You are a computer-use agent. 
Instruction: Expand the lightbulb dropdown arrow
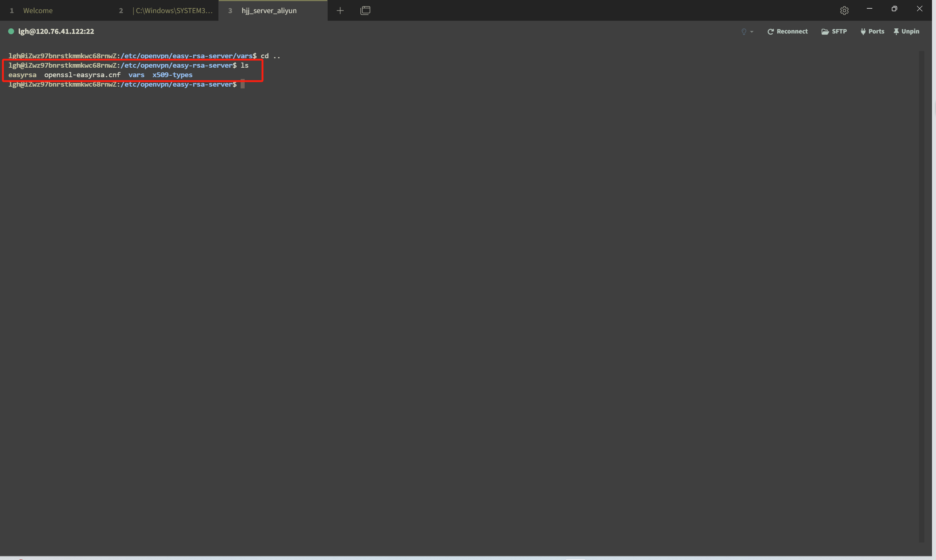pyautogui.click(x=752, y=32)
